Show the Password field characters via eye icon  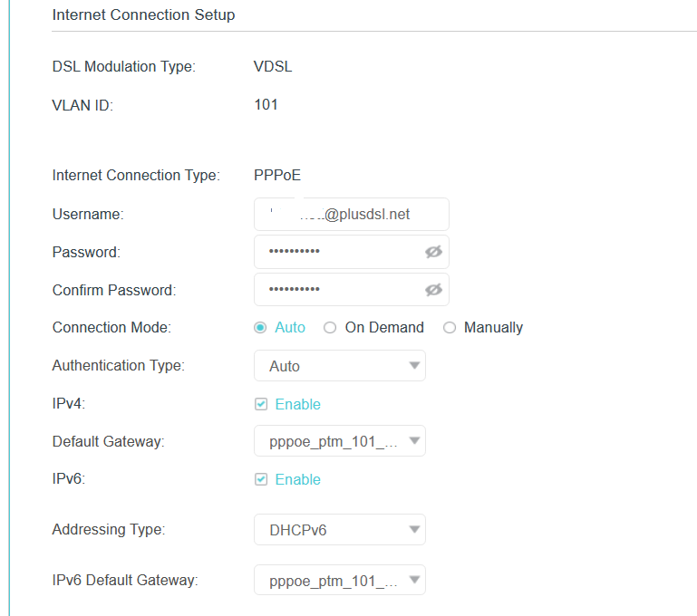[433, 252]
